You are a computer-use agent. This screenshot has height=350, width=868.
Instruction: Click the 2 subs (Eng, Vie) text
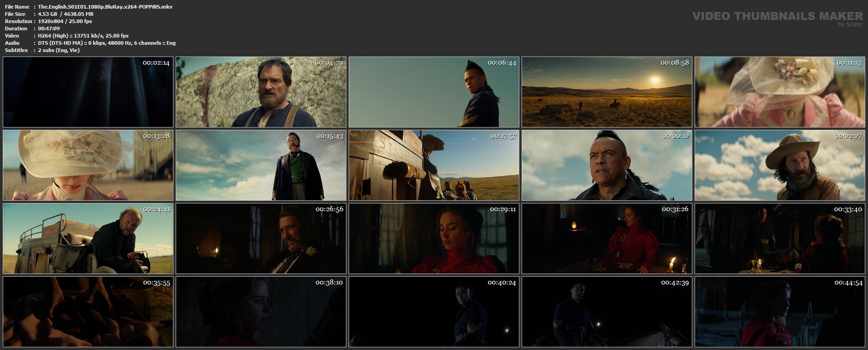(x=59, y=50)
